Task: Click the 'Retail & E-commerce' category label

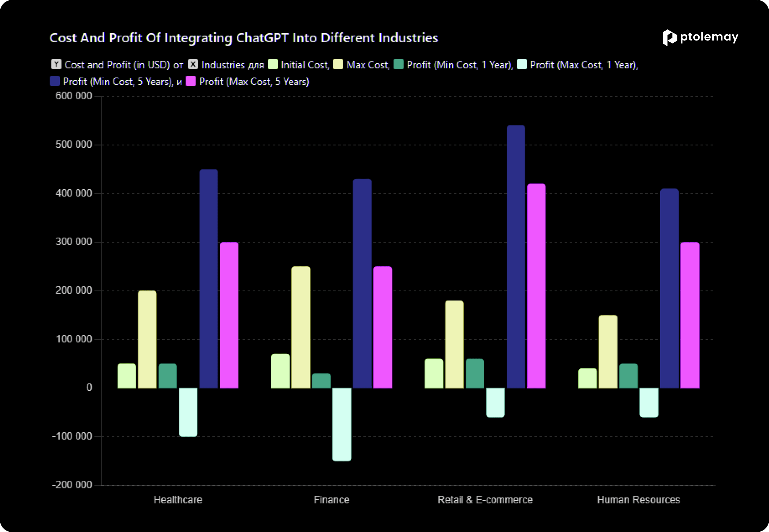Action: pyautogui.click(x=485, y=500)
